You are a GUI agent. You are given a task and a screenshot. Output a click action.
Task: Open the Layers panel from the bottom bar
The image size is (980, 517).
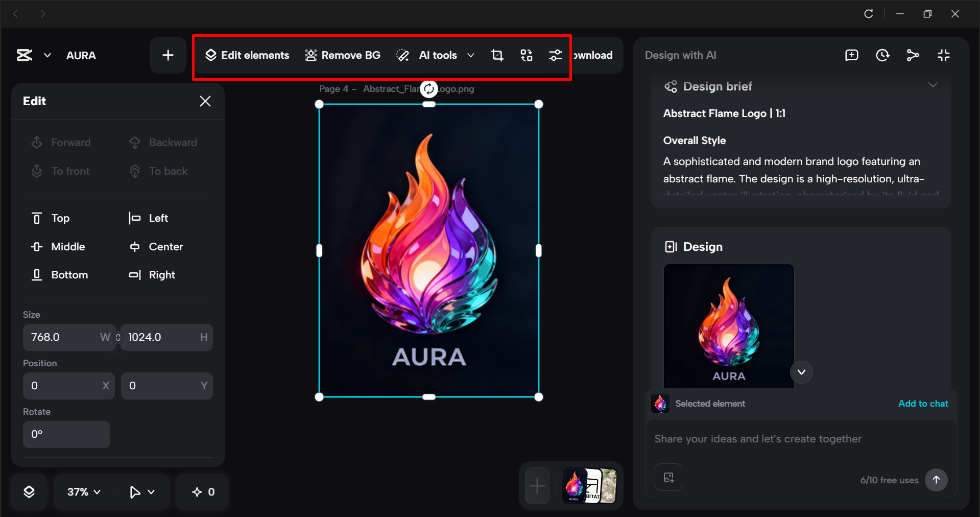point(29,491)
